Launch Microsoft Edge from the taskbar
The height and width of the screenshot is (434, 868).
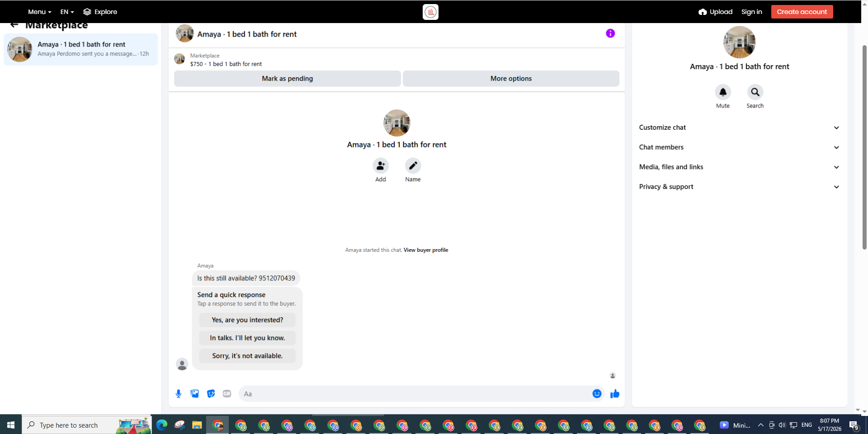click(x=162, y=425)
